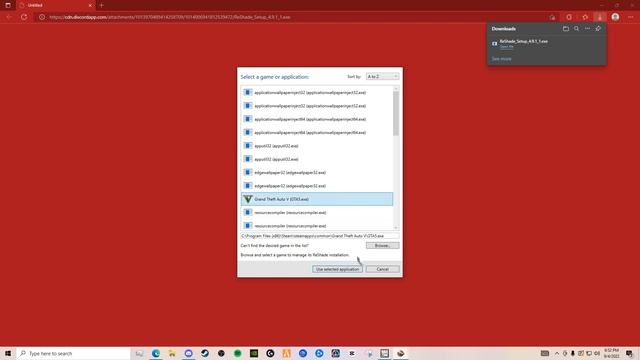Pin the Downloads panel
Image resolution: width=640 pixels, height=360 pixels.
598,29
